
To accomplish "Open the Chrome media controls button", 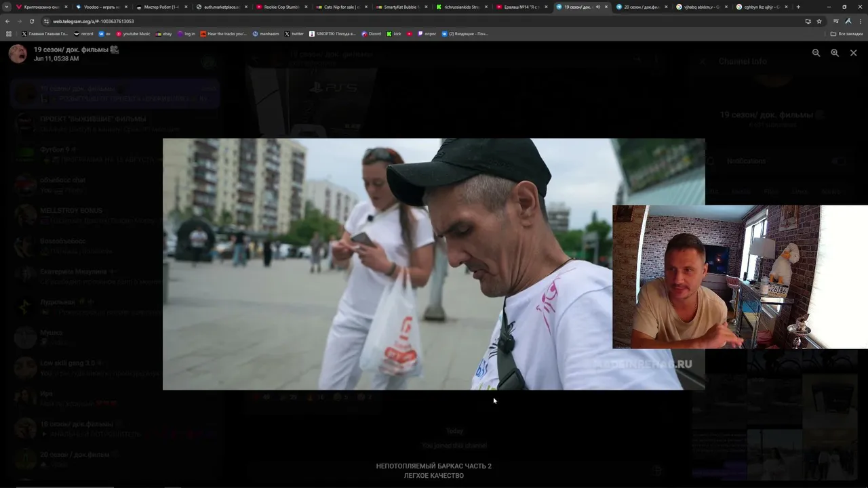I will click(835, 21).
